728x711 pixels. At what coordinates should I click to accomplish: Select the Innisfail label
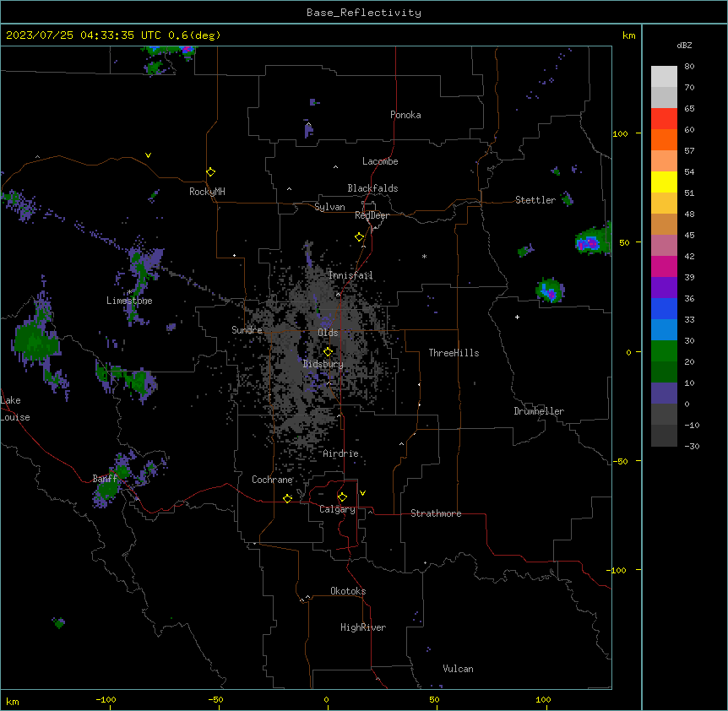click(x=350, y=275)
